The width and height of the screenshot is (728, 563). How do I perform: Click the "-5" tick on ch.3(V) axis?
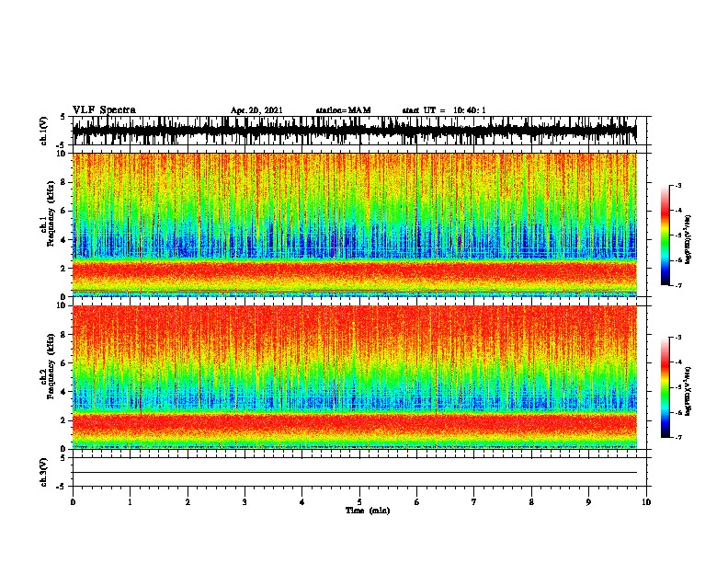point(62,487)
